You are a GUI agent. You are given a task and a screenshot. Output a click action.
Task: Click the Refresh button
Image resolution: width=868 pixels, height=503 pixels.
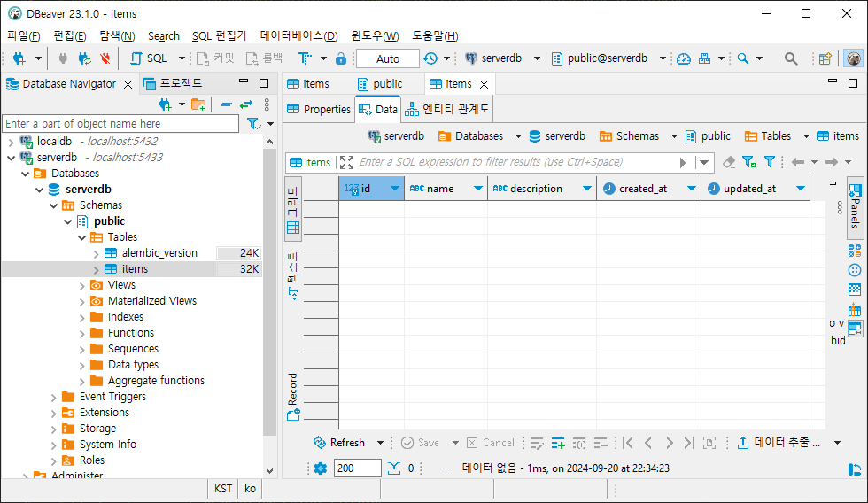pyautogui.click(x=339, y=443)
